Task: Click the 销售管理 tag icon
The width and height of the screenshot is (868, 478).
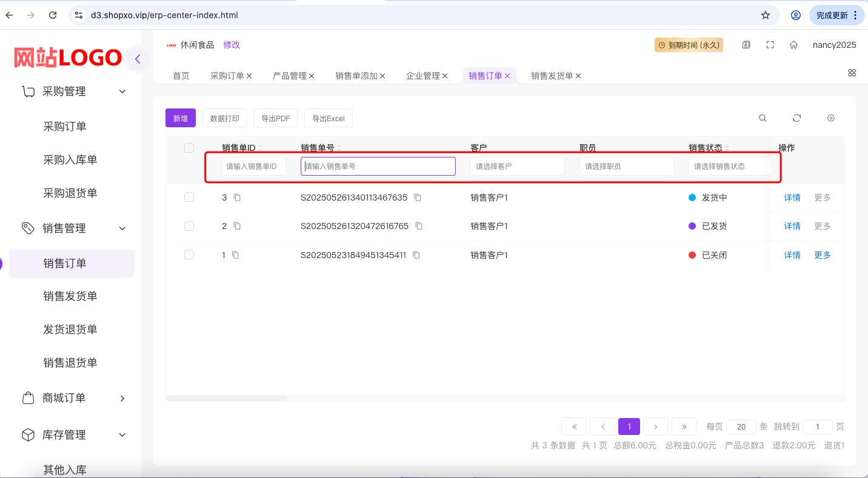Action: (x=28, y=228)
